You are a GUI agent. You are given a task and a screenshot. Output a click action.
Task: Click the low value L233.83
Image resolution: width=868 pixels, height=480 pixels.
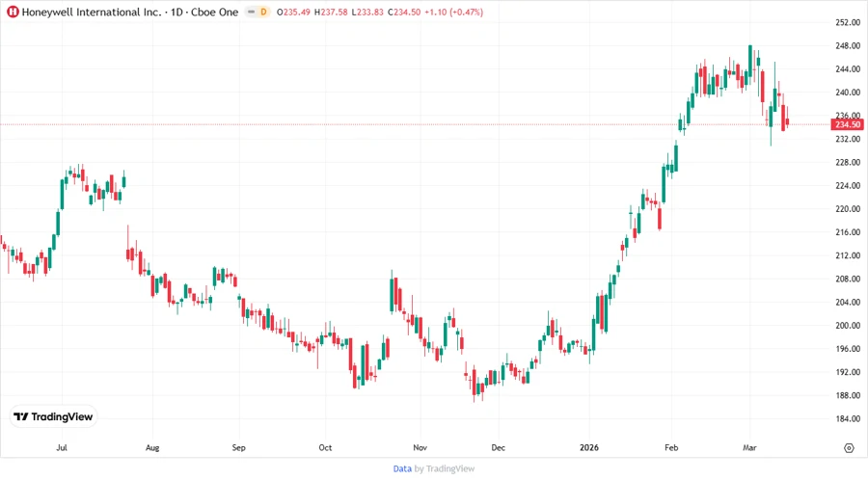point(367,12)
